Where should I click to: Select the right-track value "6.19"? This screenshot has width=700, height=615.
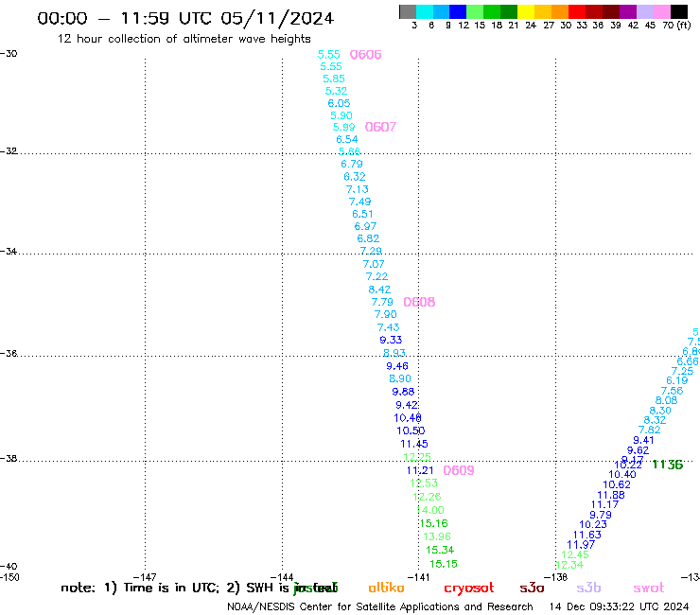coord(677,381)
